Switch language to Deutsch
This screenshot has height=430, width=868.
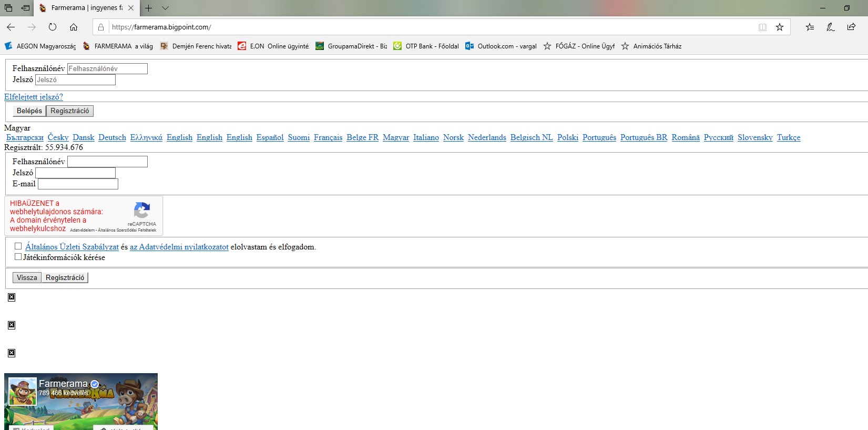112,137
